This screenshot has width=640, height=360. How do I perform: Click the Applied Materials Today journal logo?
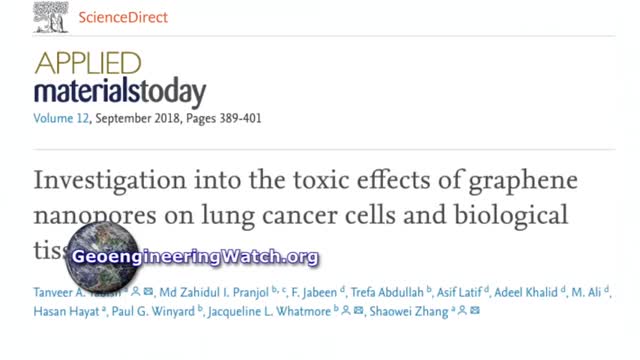[120, 79]
